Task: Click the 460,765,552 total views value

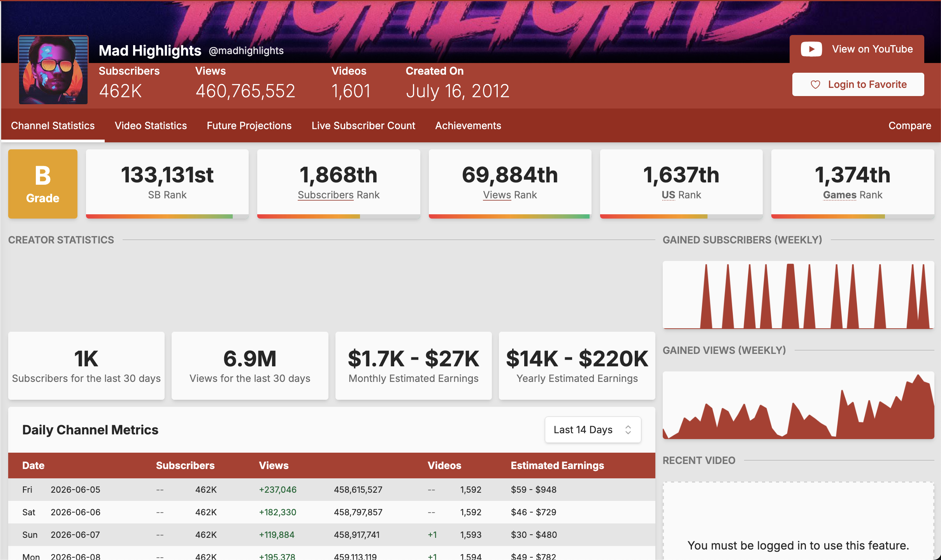Action: [245, 91]
